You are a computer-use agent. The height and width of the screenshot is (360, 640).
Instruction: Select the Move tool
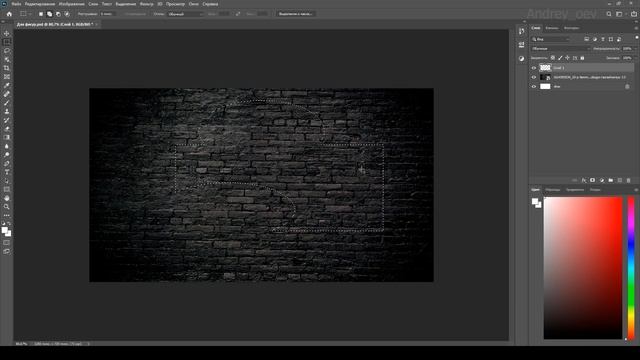click(7, 33)
